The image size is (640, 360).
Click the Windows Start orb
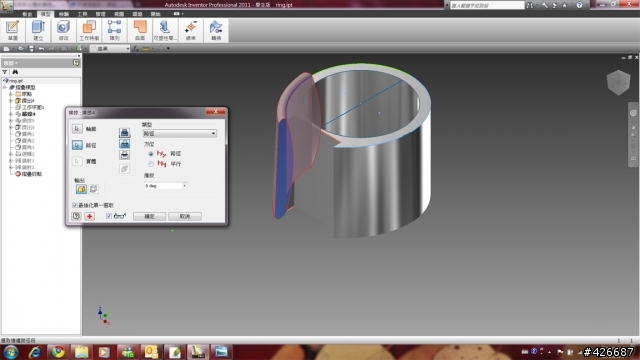point(11,352)
